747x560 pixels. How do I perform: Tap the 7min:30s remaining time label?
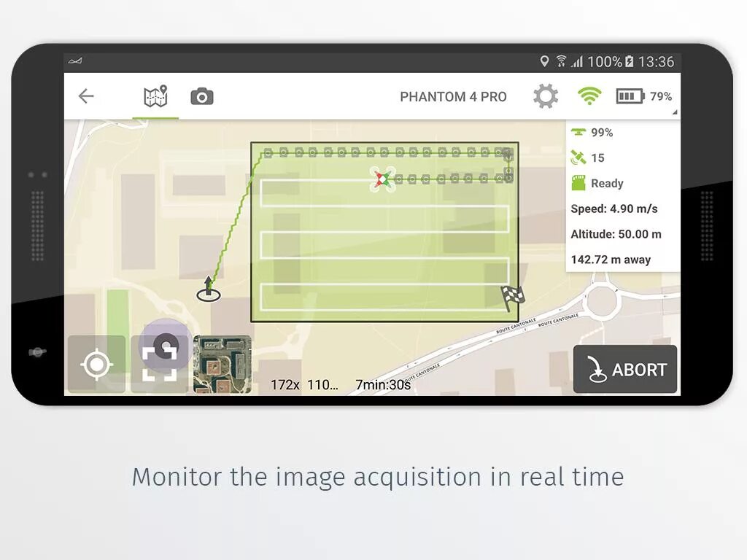pyautogui.click(x=382, y=384)
